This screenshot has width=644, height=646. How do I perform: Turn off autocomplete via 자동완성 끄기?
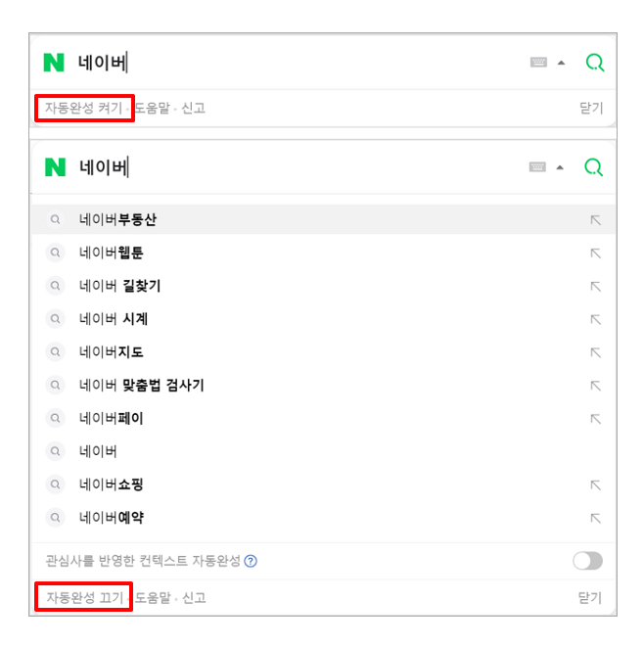84,597
